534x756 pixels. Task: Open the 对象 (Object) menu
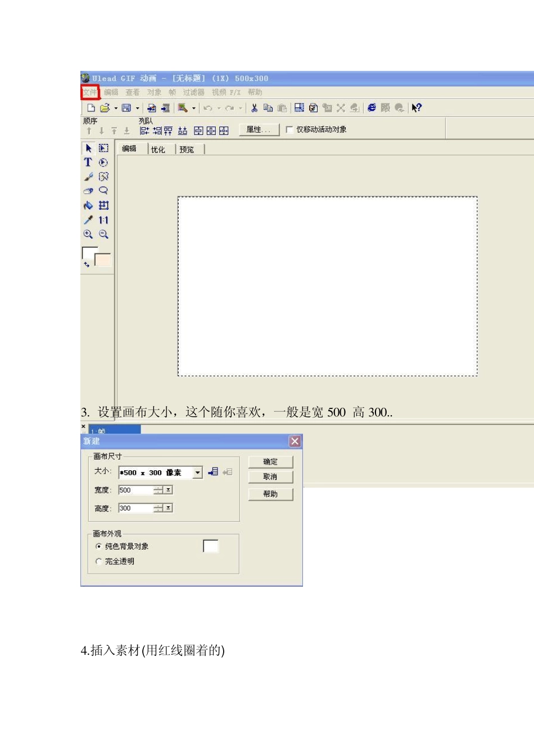(x=154, y=92)
